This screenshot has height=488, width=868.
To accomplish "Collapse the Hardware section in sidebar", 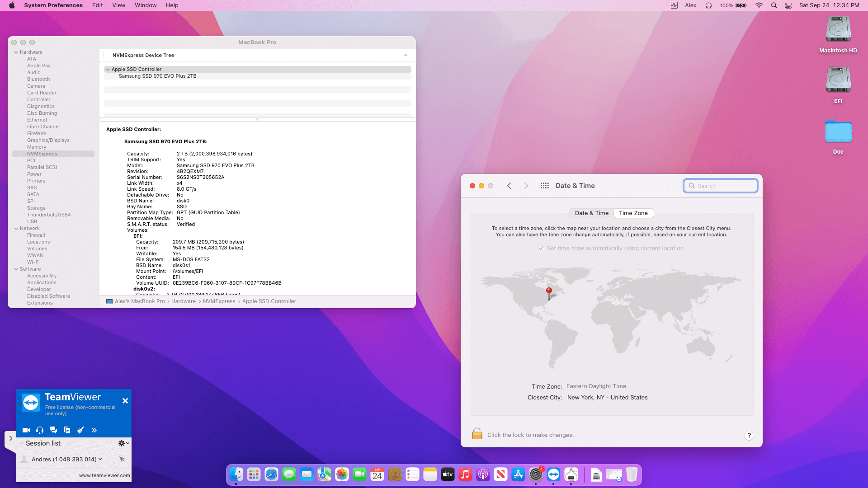I will coord(16,52).
